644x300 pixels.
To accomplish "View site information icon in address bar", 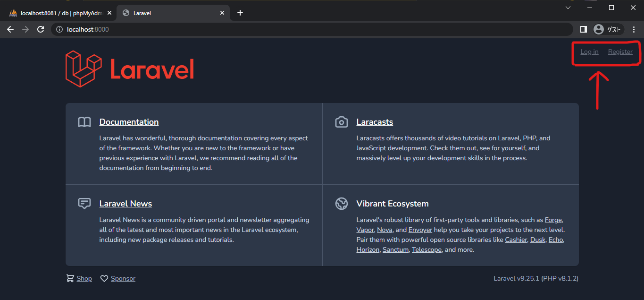I will [59, 29].
